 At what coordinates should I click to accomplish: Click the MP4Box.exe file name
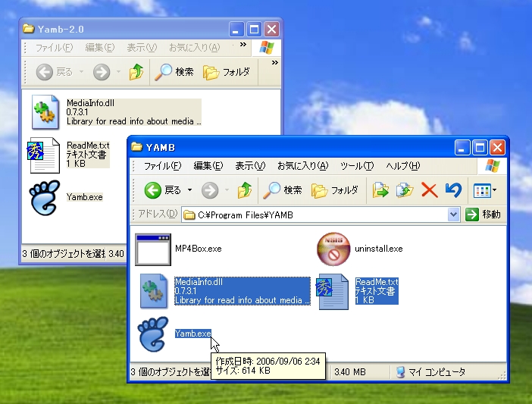click(198, 249)
